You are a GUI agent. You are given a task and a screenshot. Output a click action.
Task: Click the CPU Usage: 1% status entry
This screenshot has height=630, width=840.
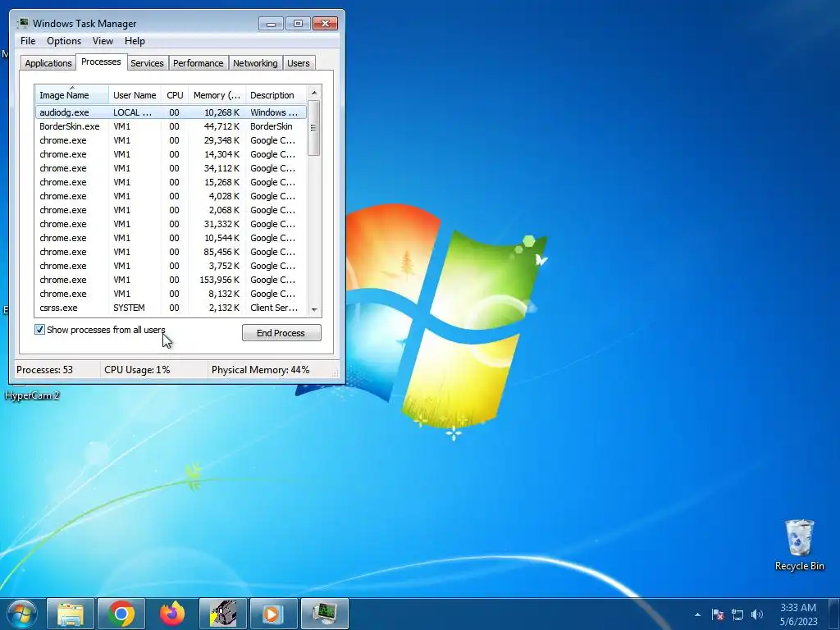point(137,370)
